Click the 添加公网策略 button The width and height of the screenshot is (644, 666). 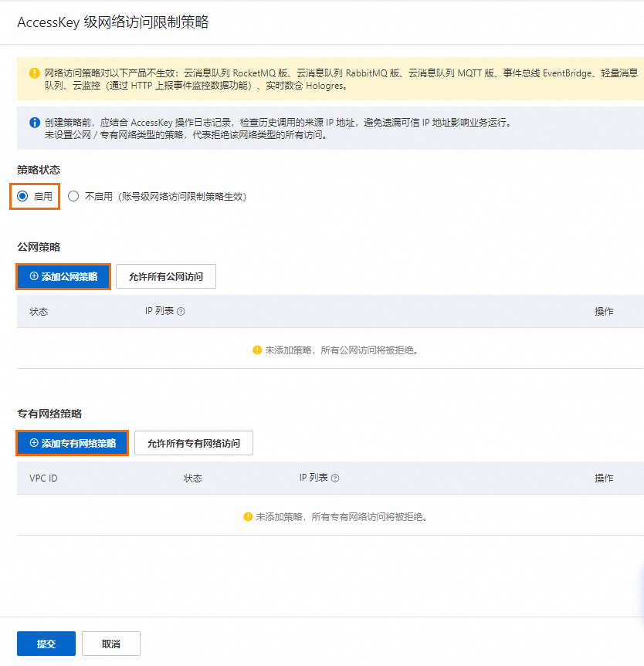coord(63,276)
